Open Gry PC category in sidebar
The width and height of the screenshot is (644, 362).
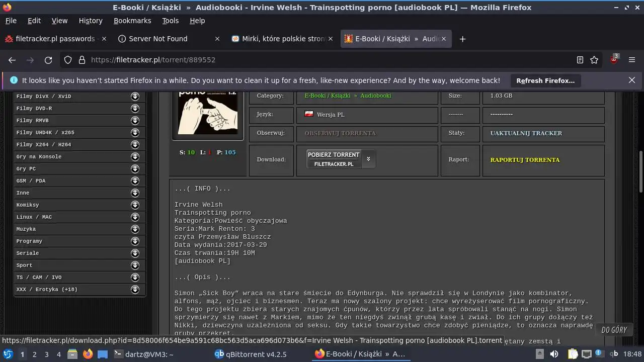tap(26, 169)
